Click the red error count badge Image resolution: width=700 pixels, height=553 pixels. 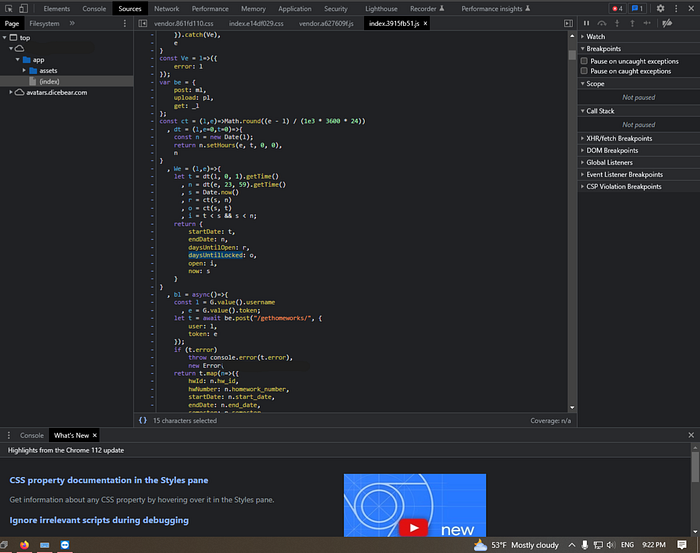(x=617, y=8)
